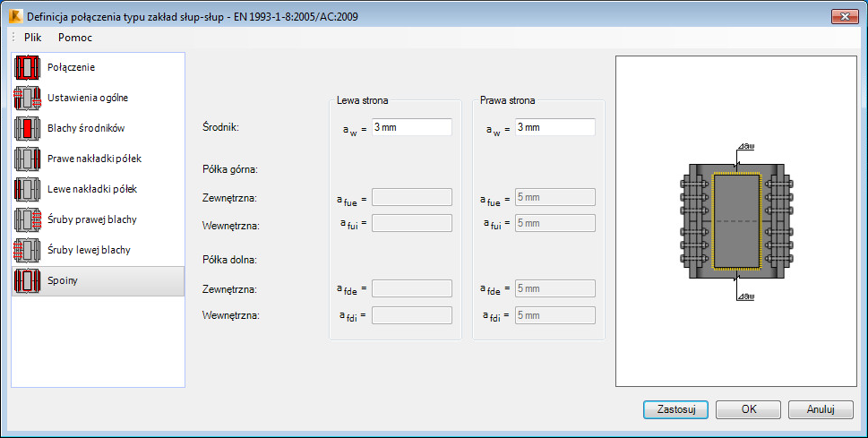Click the connection preview drawing
The image size is (868, 438).
[736, 221]
